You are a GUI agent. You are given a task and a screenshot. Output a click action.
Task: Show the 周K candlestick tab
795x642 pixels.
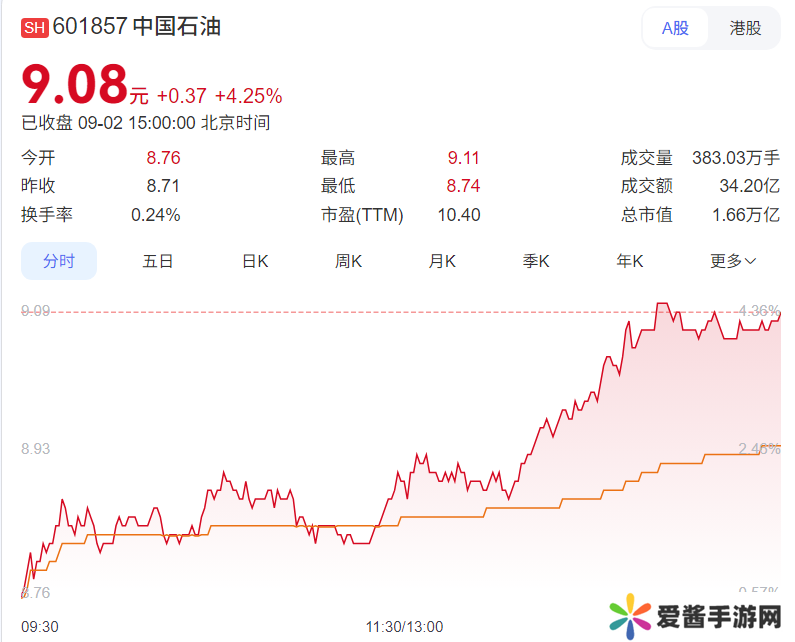[x=348, y=261]
